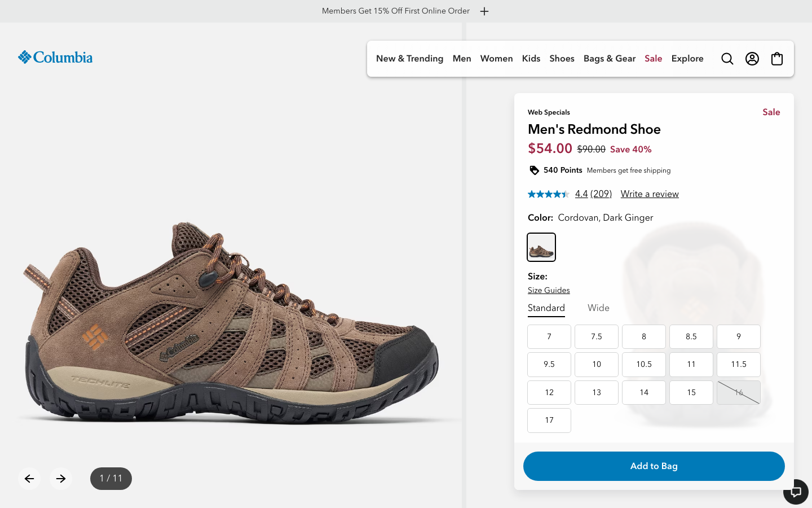The width and height of the screenshot is (812, 508).
Task: Open the 4.4 (209) ratings link
Action: coord(593,194)
